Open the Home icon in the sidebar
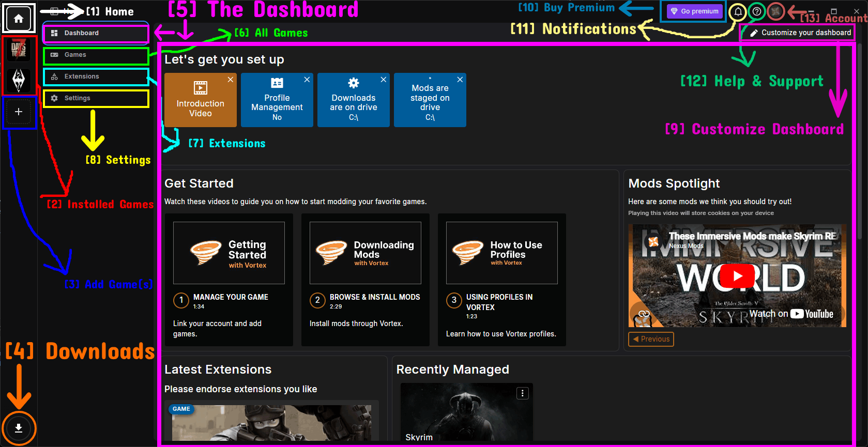The width and height of the screenshot is (868, 447). [19, 19]
